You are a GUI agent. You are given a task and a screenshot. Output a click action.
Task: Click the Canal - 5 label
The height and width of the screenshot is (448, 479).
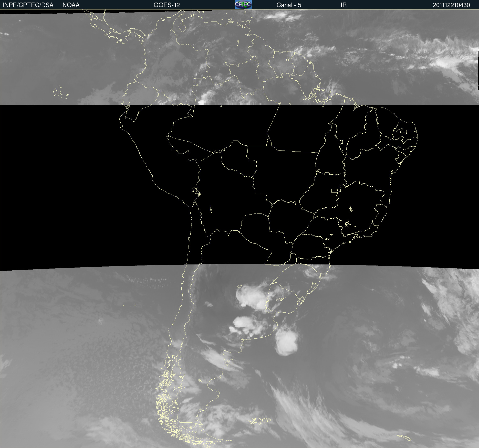pyautogui.click(x=289, y=5)
